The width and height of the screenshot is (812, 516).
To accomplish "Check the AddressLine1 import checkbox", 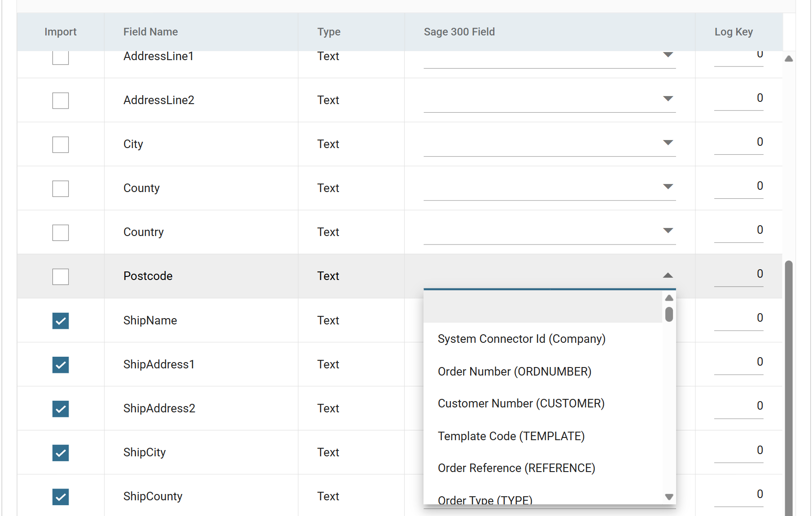I will coord(61,58).
